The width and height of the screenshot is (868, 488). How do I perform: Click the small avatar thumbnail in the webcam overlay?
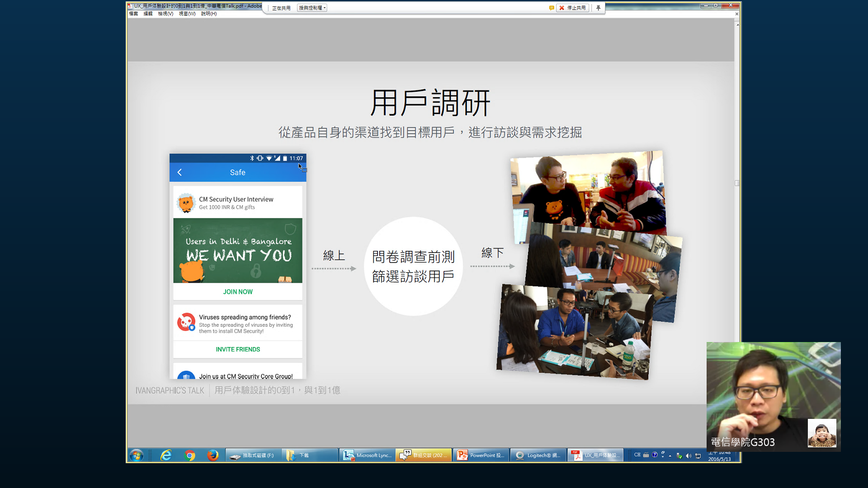[821, 433]
